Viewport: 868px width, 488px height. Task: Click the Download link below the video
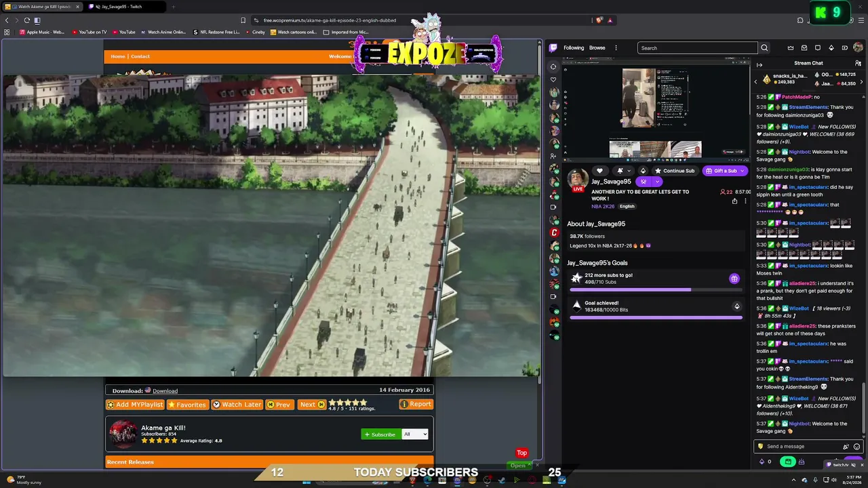pos(165,391)
